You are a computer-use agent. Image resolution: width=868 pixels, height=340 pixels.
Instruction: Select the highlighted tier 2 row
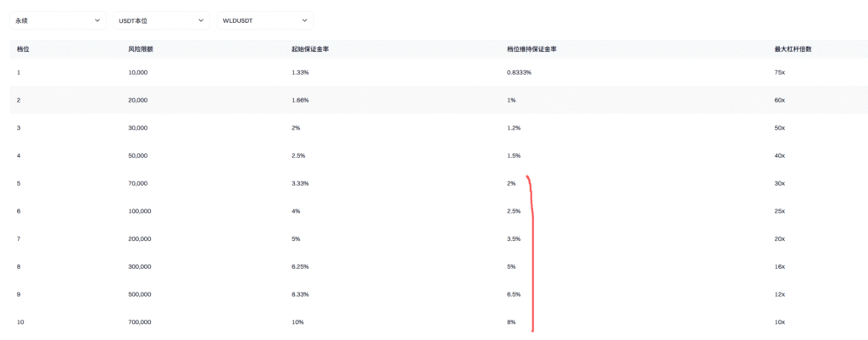(439, 100)
